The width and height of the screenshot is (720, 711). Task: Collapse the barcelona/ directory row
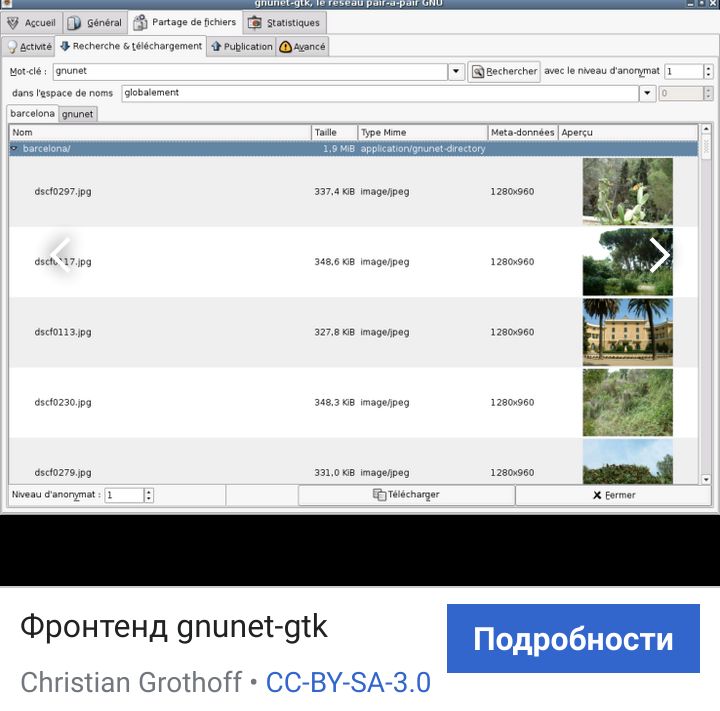tap(14, 148)
